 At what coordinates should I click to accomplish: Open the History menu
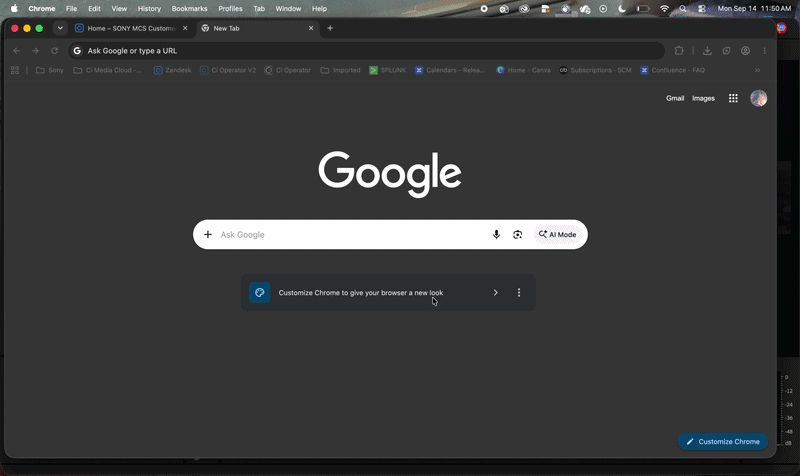[x=149, y=9]
